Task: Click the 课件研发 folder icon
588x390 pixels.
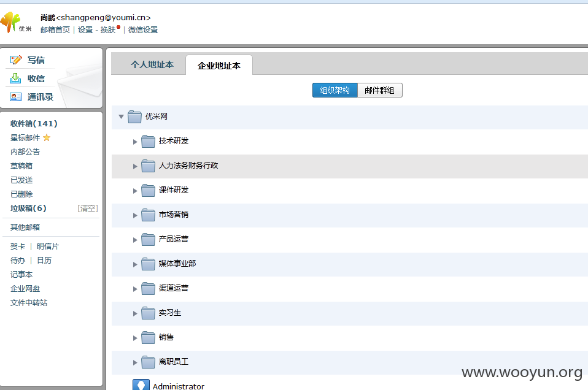Action: click(148, 190)
